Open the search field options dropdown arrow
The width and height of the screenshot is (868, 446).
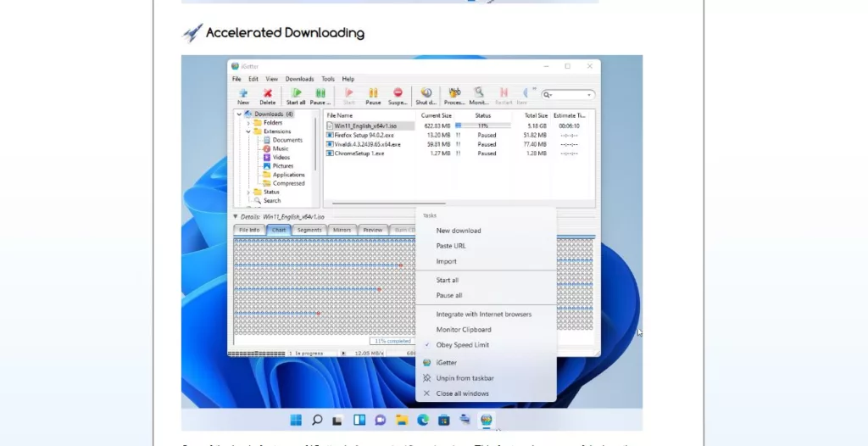[x=588, y=95]
